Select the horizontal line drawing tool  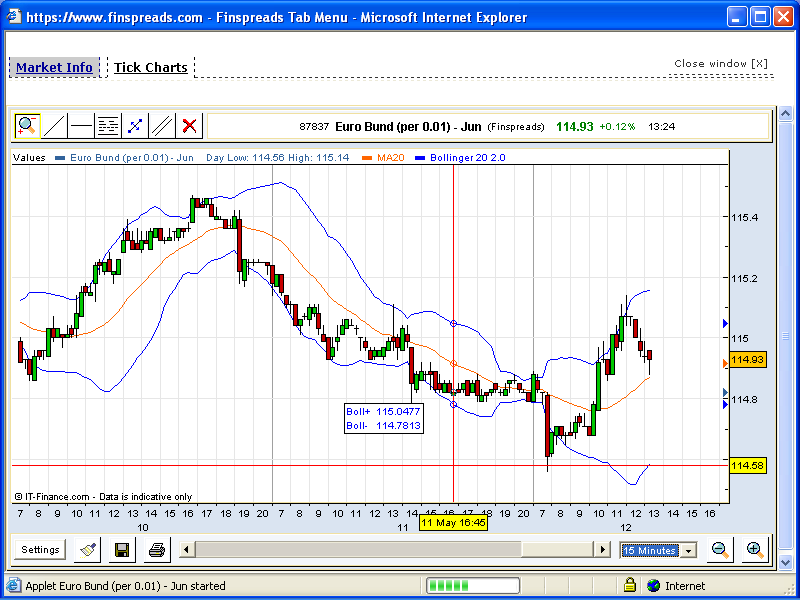[81, 126]
